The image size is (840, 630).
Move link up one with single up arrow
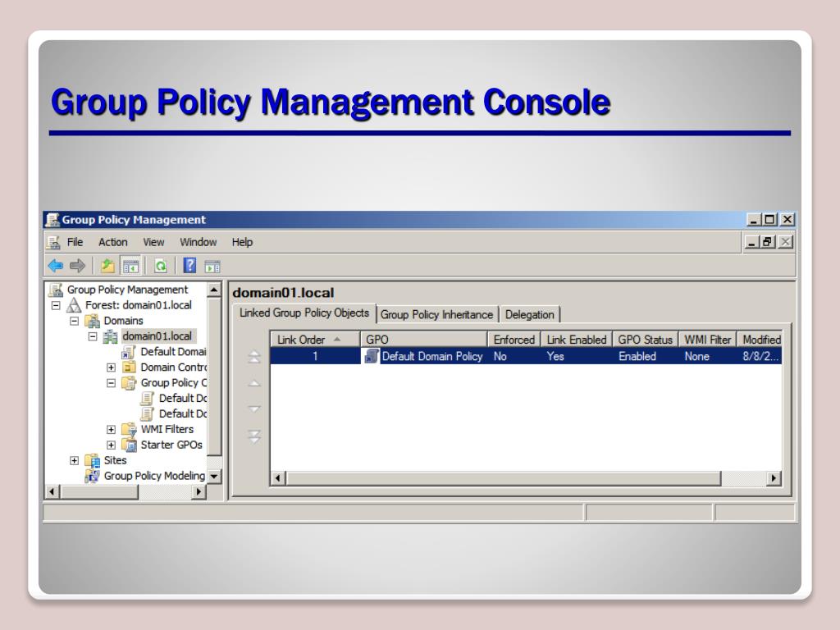coord(254,384)
